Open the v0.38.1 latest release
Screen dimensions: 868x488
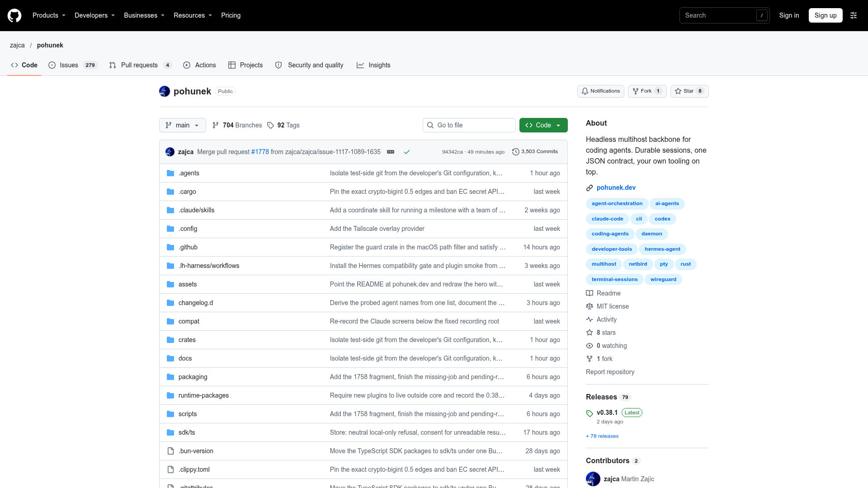point(607,413)
